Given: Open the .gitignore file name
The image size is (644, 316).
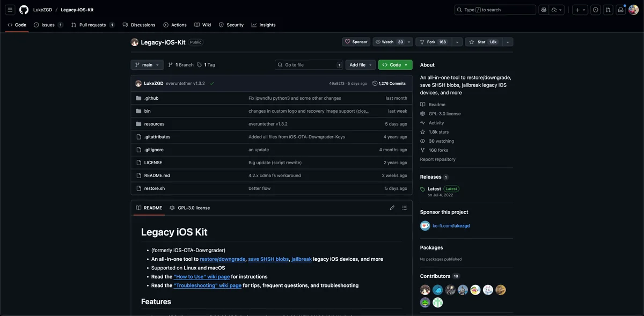Looking at the screenshot, I should (154, 150).
